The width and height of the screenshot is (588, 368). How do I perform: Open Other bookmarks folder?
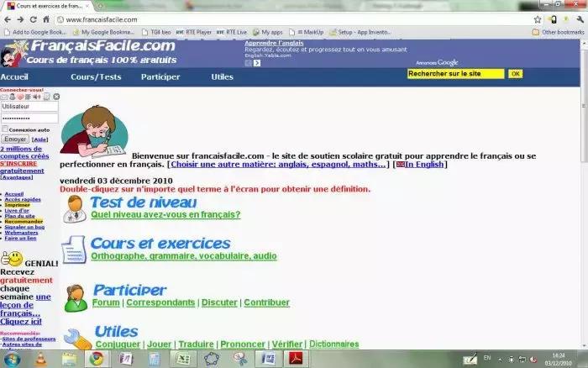[x=558, y=32]
